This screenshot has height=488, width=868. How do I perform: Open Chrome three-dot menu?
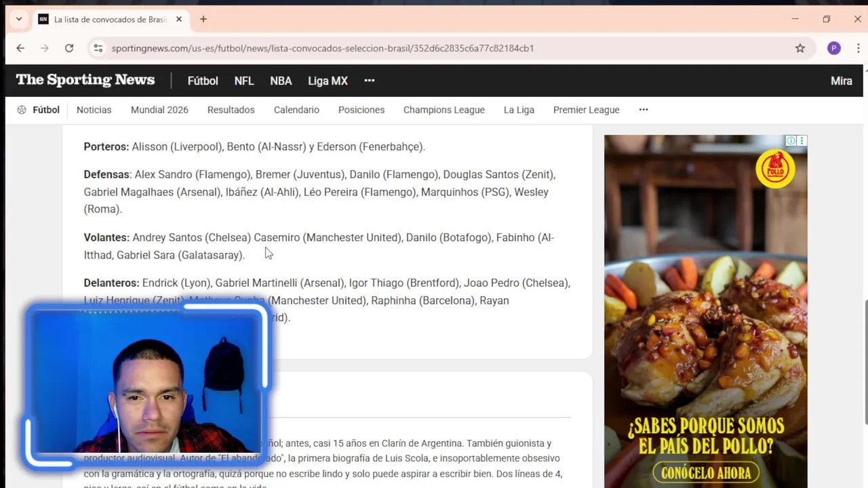pyautogui.click(x=858, y=48)
